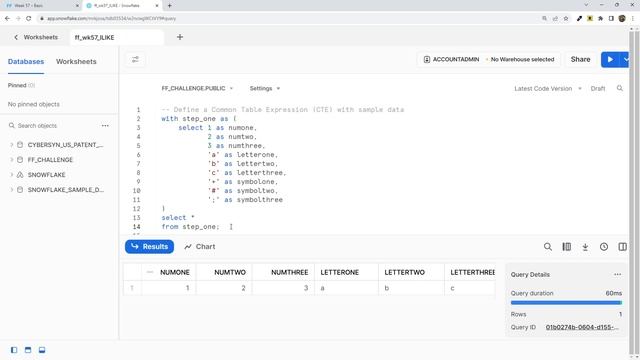
Task: Select result row number 1
Action: [132, 288]
